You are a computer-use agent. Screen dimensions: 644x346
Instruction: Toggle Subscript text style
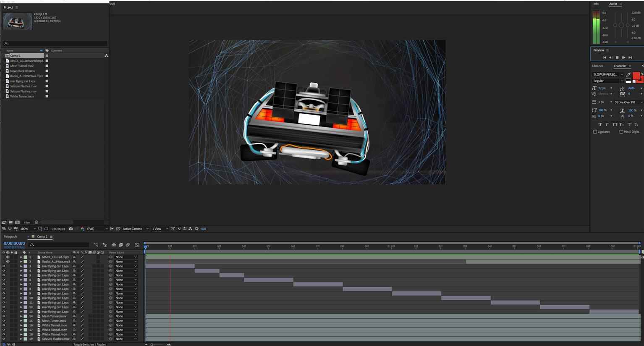(636, 125)
